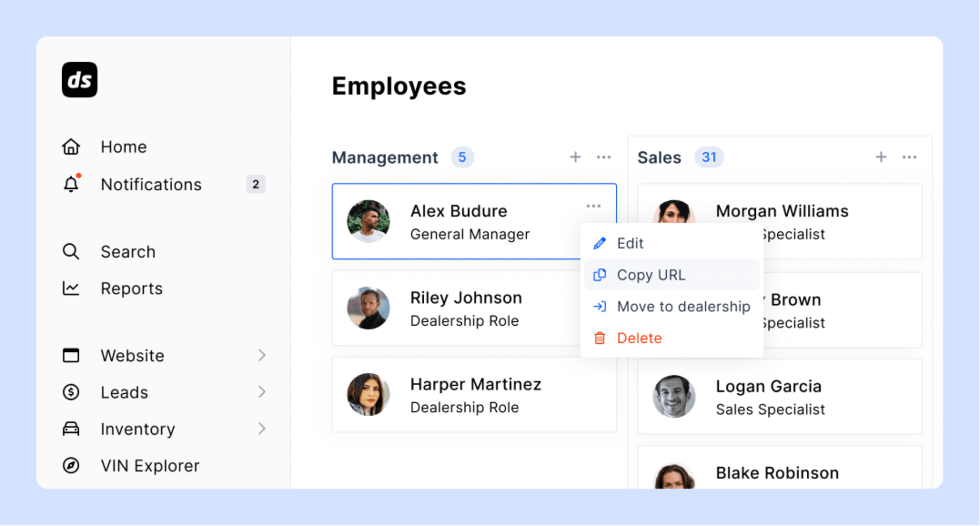Click the General Manager role text

tap(470, 234)
